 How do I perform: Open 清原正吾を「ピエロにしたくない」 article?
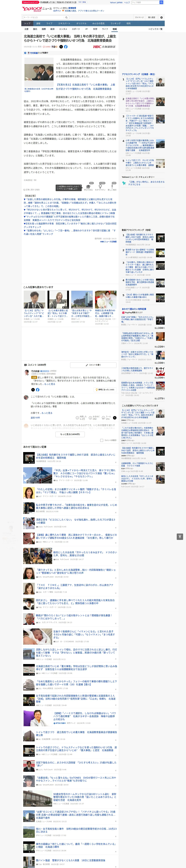(76, 521)
